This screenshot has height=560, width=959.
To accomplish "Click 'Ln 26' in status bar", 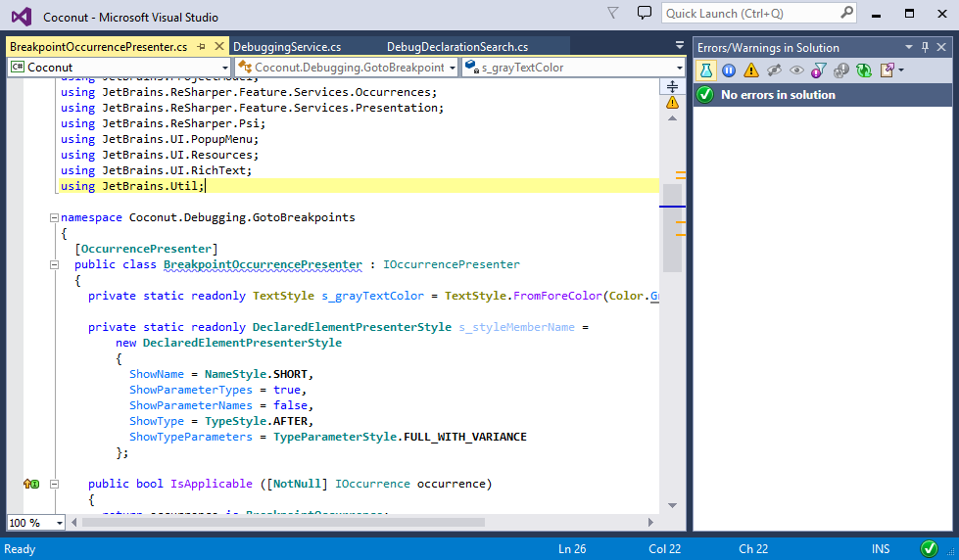I will click(572, 549).
